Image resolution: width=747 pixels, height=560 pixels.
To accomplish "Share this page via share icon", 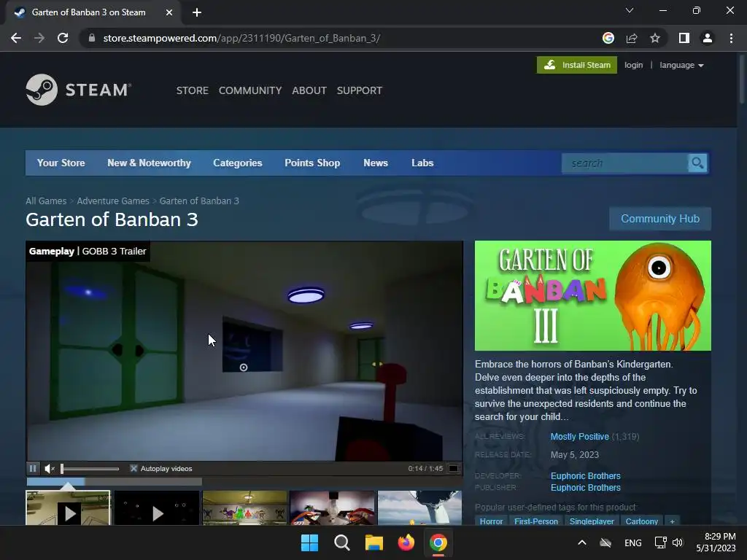I will coord(632,38).
